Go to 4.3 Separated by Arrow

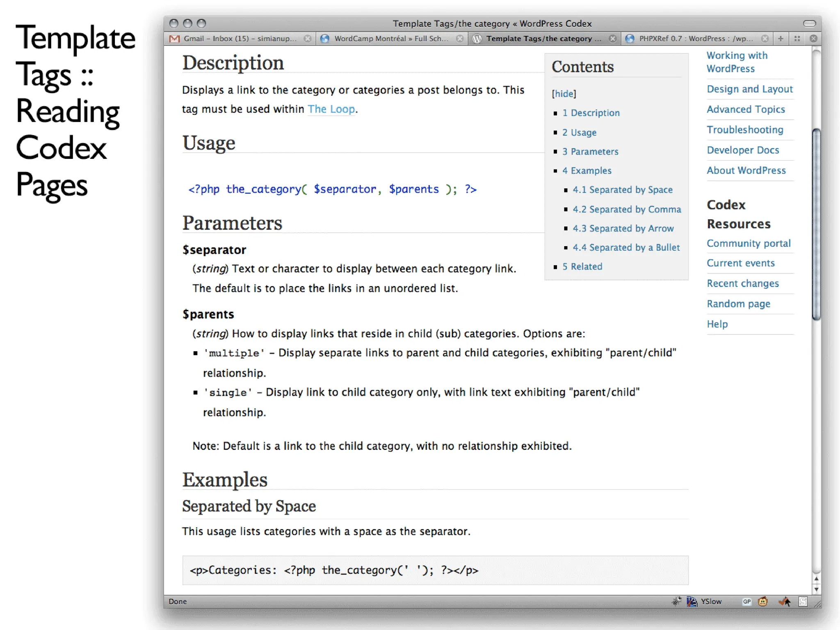[x=623, y=228]
